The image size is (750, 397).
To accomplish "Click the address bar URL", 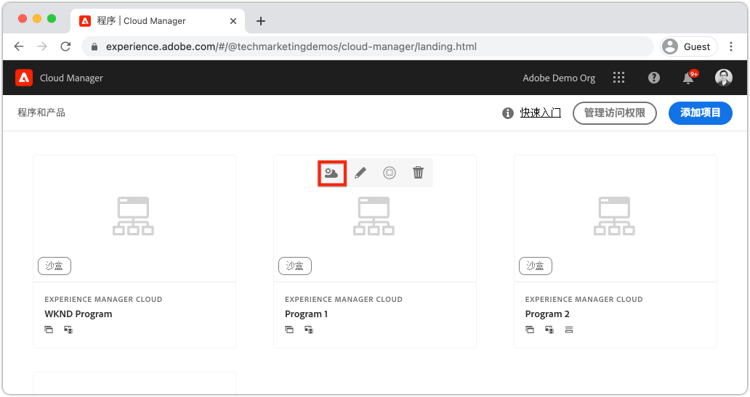I will click(x=291, y=46).
